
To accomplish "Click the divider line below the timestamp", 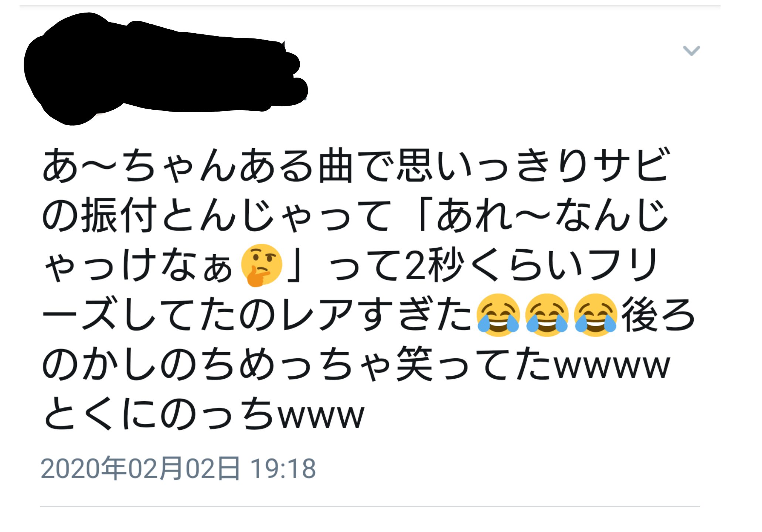I will [x=370, y=507].
